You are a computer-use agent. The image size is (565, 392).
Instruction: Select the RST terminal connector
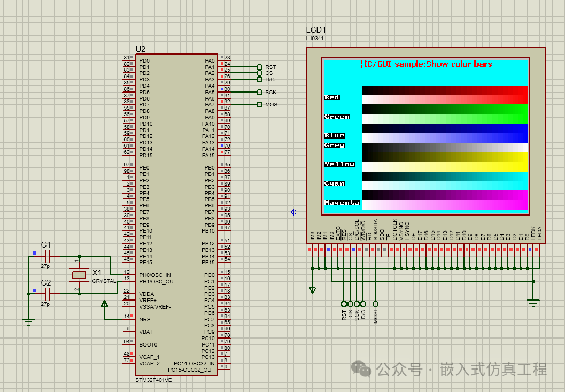260,66
